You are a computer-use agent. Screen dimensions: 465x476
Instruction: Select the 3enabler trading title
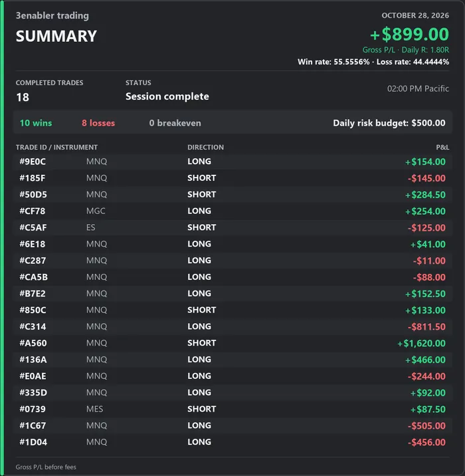(x=52, y=15)
